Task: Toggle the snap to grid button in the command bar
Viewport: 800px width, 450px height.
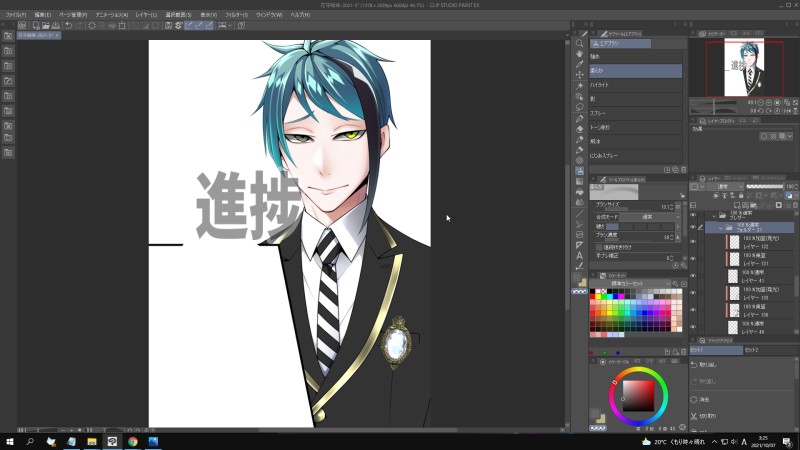Action: click(x=209, y=25)
